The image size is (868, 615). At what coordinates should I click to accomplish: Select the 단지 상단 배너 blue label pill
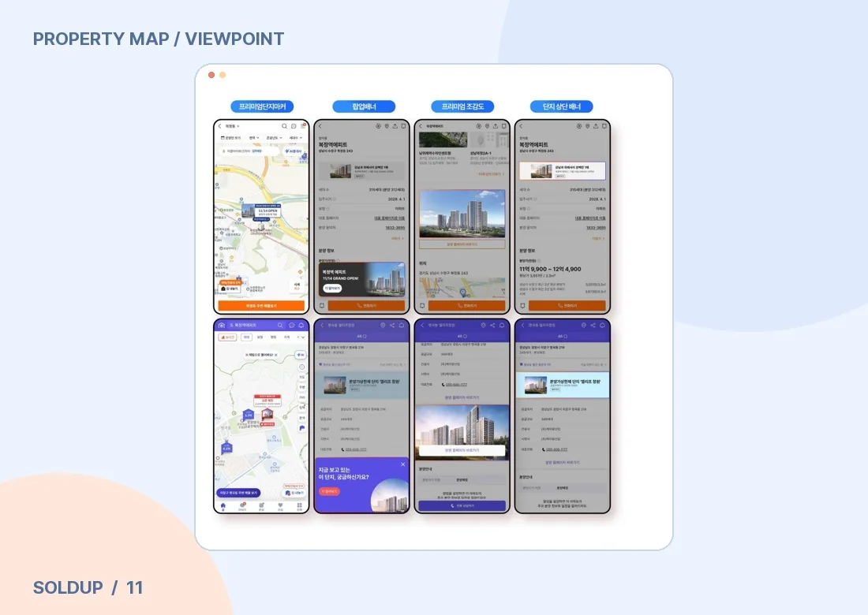pyautogui.click(x=561, y=106)
